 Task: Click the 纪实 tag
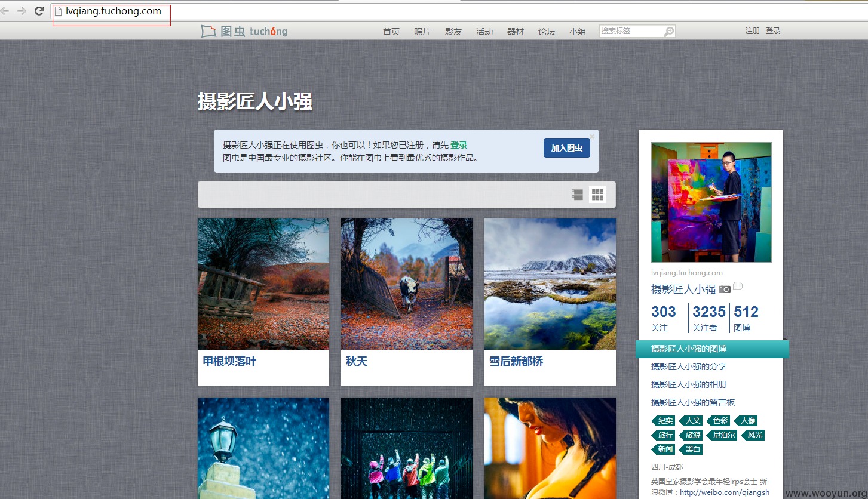[x=664, y=421]
